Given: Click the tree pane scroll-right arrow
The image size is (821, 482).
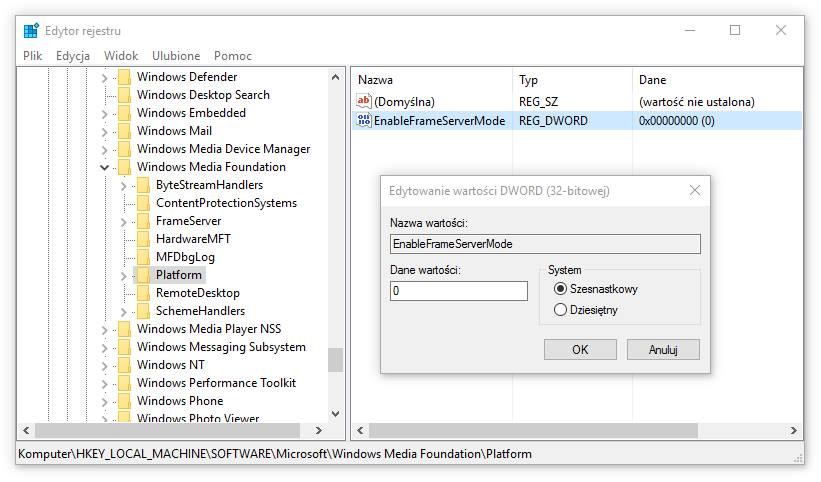Looking at the screenshot, I should pos(318,430).
